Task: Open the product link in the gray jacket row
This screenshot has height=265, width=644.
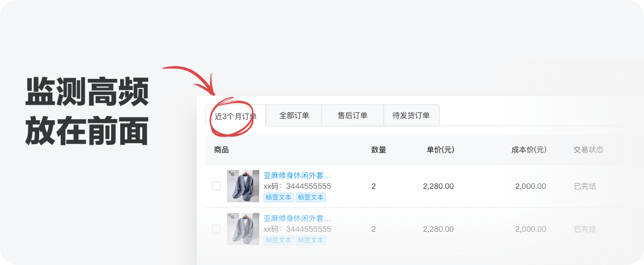Action: [297, 218]
